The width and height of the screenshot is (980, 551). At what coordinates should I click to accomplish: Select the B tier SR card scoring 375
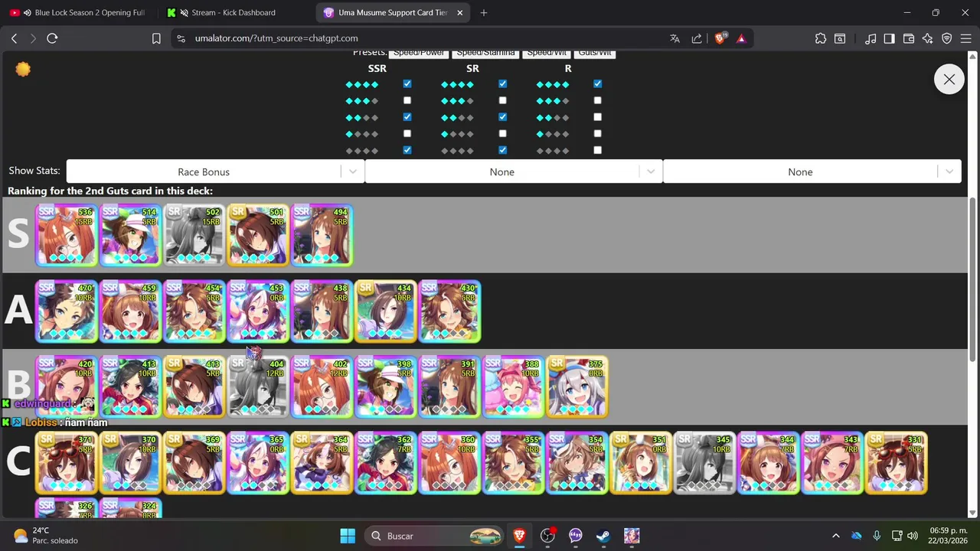pos(577,386)
